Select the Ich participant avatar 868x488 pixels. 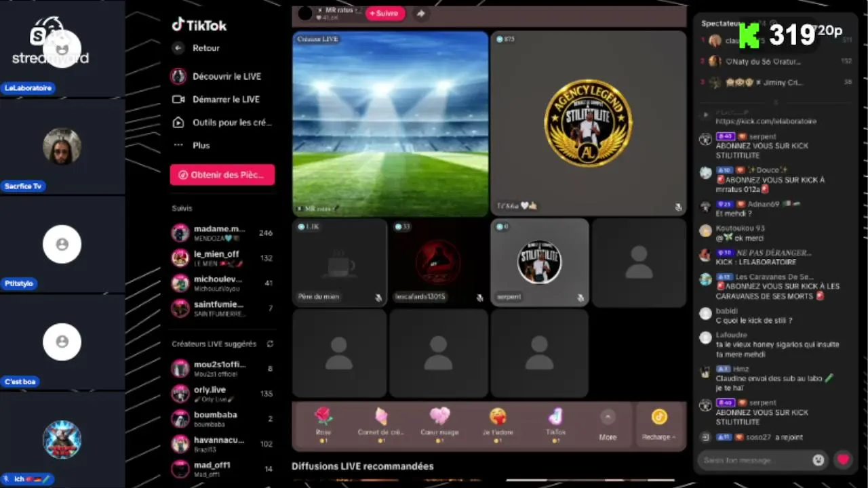click(x=62, y=440)
